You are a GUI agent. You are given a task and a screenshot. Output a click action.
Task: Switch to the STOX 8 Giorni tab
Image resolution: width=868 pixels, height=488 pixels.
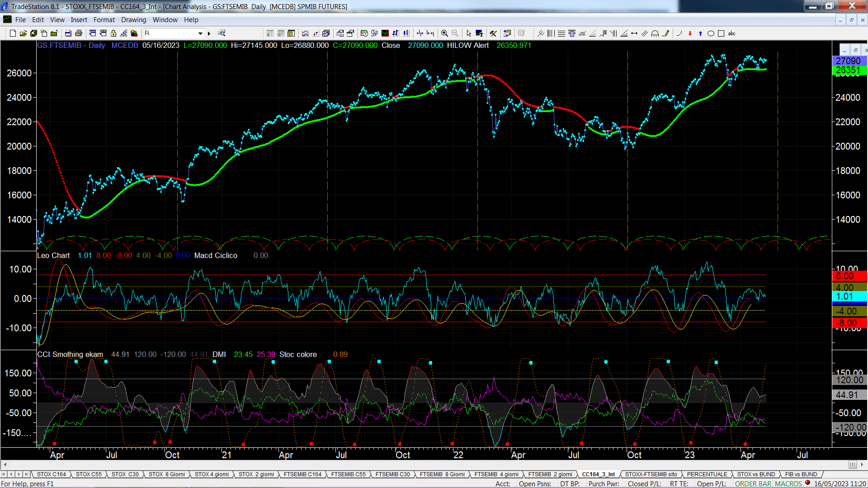(x=166, y=474)
